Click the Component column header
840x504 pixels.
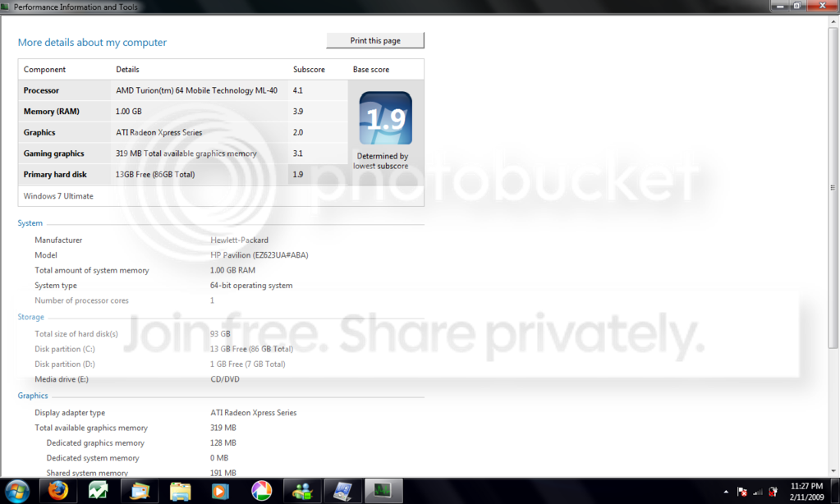(44, 70)
